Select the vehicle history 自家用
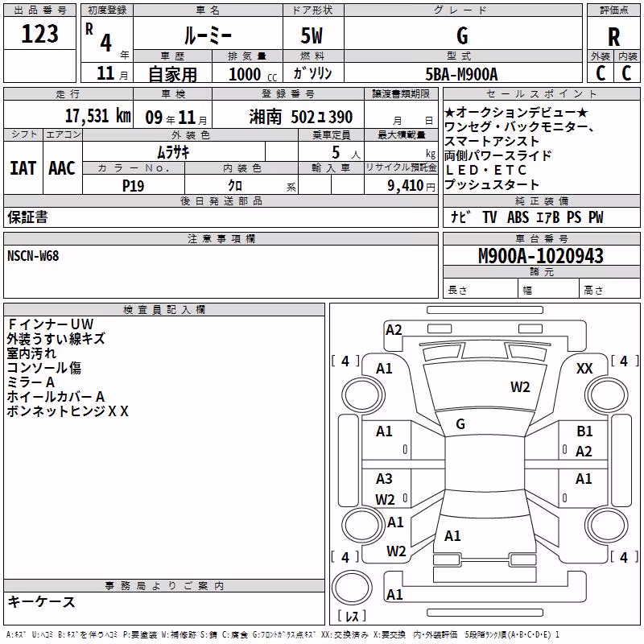 tap(172, 74)
